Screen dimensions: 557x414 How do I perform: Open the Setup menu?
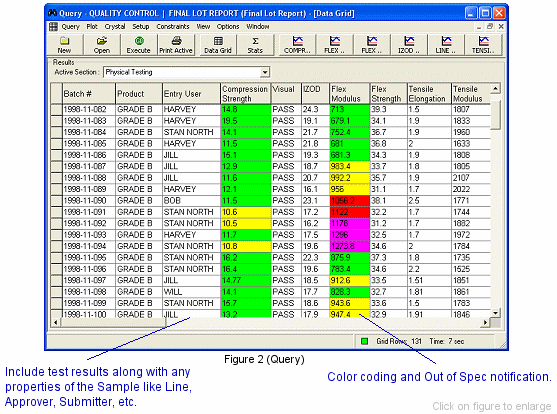[141, 27]
